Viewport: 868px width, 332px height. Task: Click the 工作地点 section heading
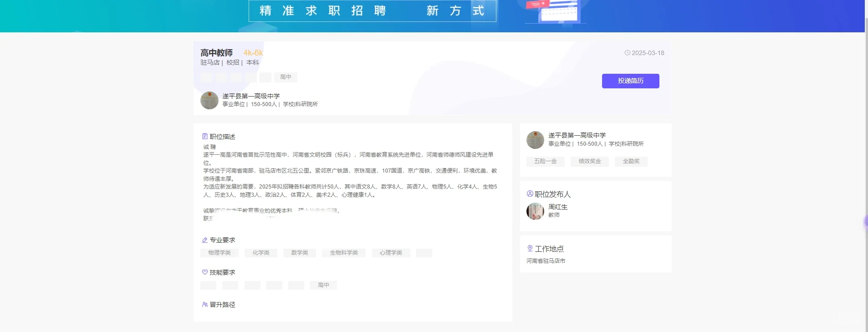(549, 249)
